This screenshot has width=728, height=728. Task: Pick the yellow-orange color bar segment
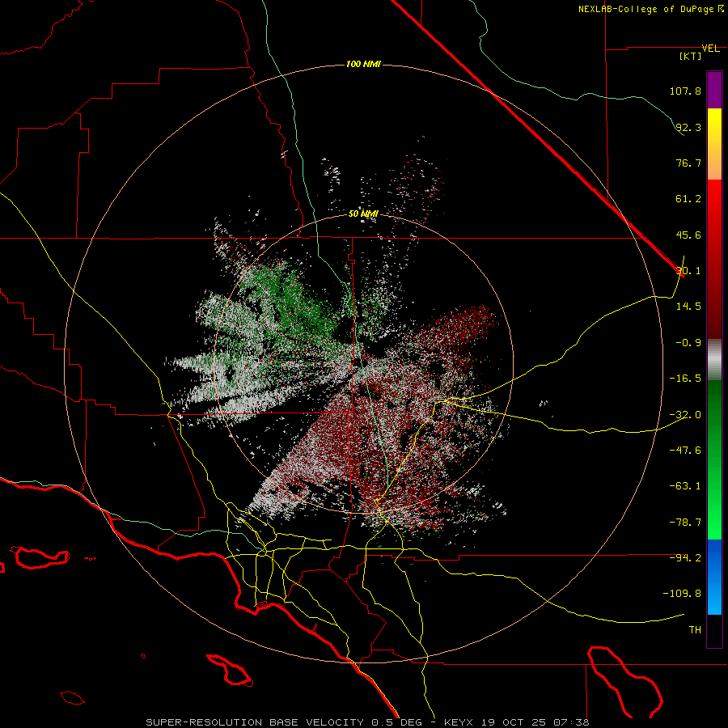coord(714,144)
